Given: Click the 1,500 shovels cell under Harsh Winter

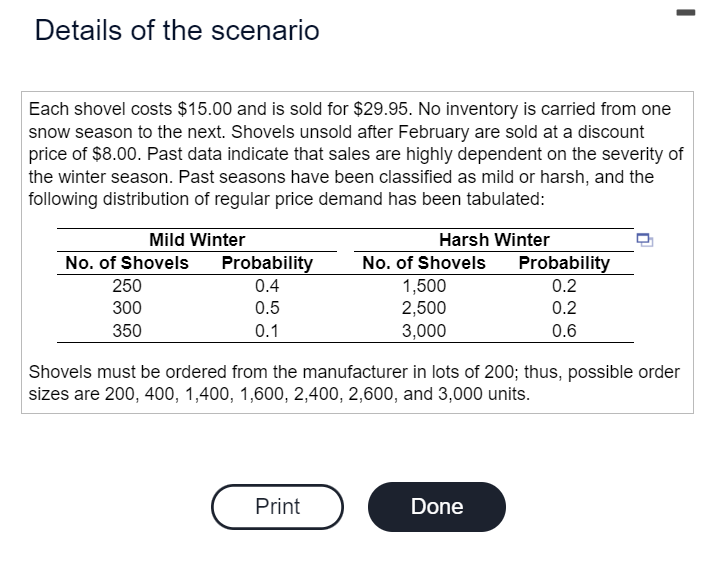Looking at the screenshot, I should (x=424, y=285).
